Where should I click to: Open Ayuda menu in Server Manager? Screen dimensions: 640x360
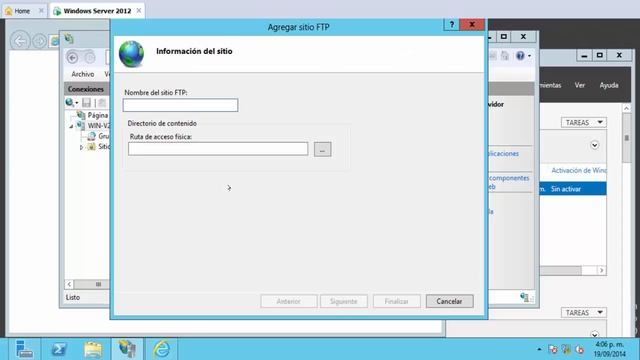coord(609,85)
